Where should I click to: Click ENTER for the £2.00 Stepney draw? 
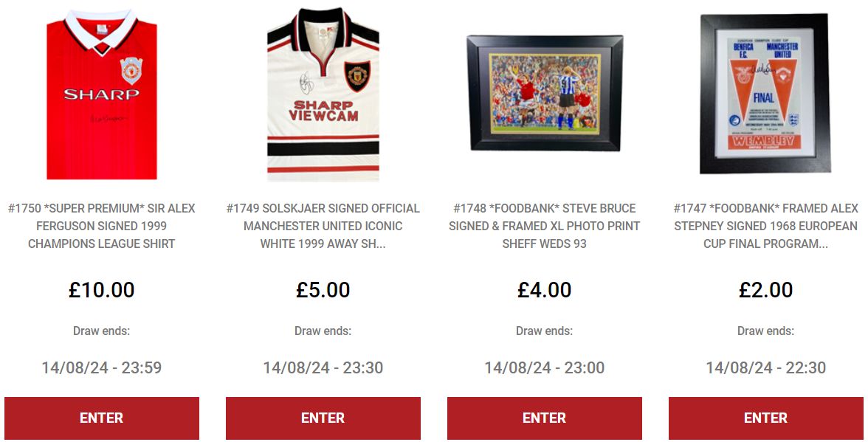click(765, 418)
